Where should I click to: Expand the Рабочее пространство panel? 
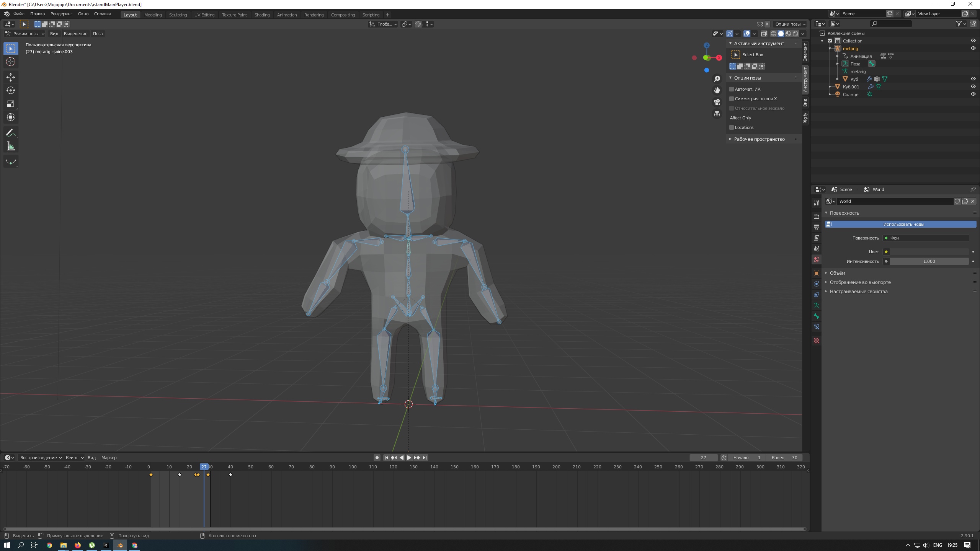click(x=759, y=139)
